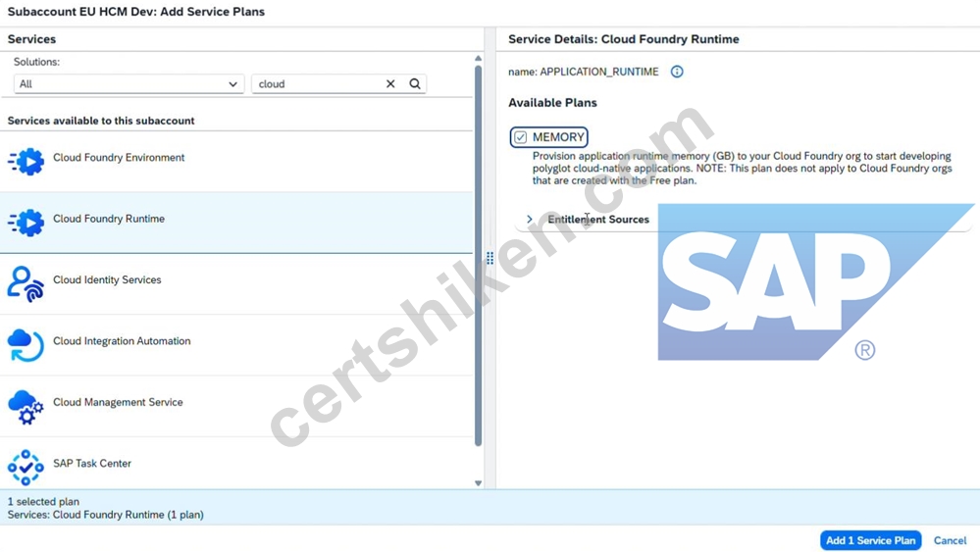Viewport: 980px width, 552px height.
Task: Click the Add 1 Service Plan button
Action: point(871,540)
